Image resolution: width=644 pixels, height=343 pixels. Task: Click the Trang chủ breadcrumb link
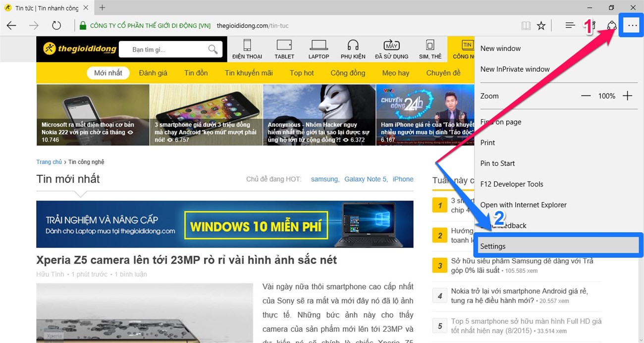(49, 162)
